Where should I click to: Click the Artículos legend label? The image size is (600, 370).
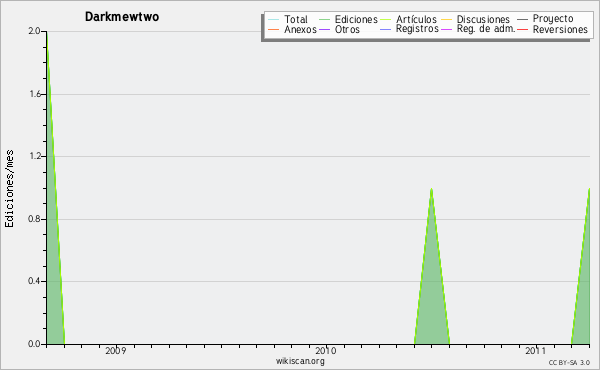(x=416, y=19)
